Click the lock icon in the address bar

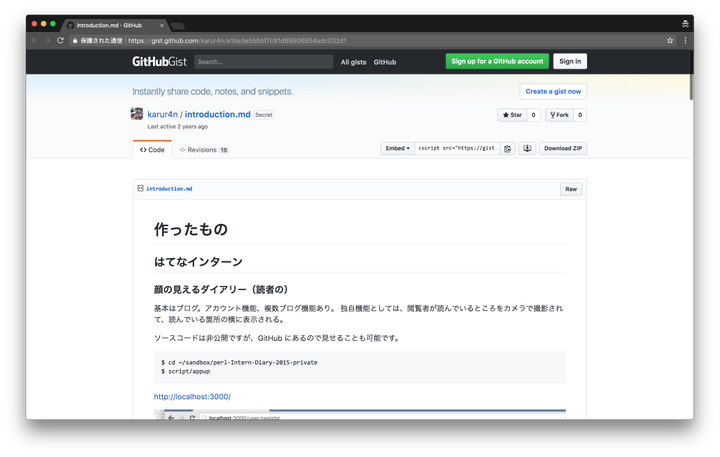75,40
